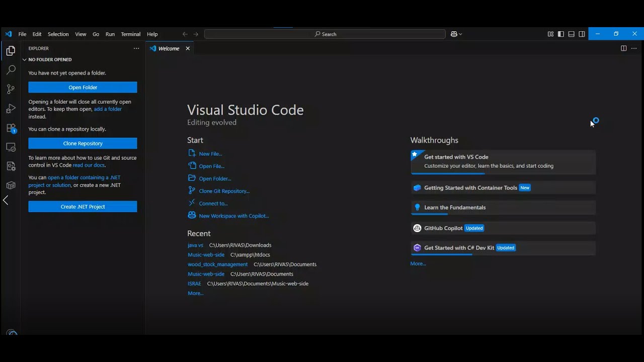Image resolution: width=644 pixels, height=362 pixels.
Task: Collapse the No Folder Opened section
Action: coord(49,59)
